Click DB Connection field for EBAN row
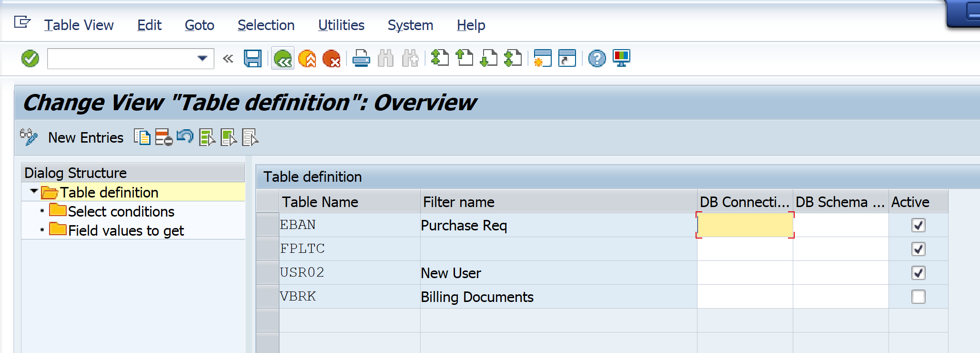 coord(745,225)
